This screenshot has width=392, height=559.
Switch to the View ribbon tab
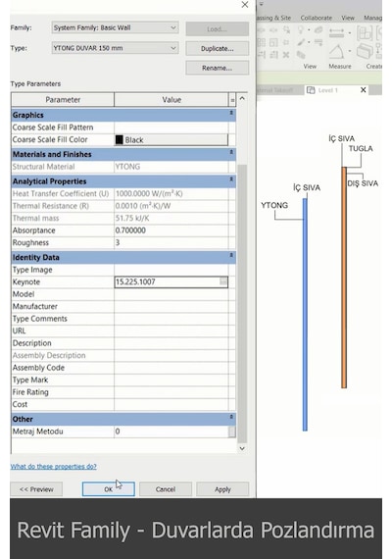click(x=348, y=18)
